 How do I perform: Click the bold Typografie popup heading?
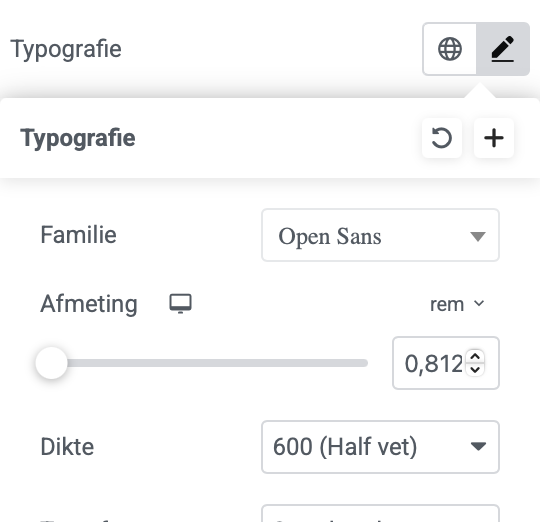(78, 138)
